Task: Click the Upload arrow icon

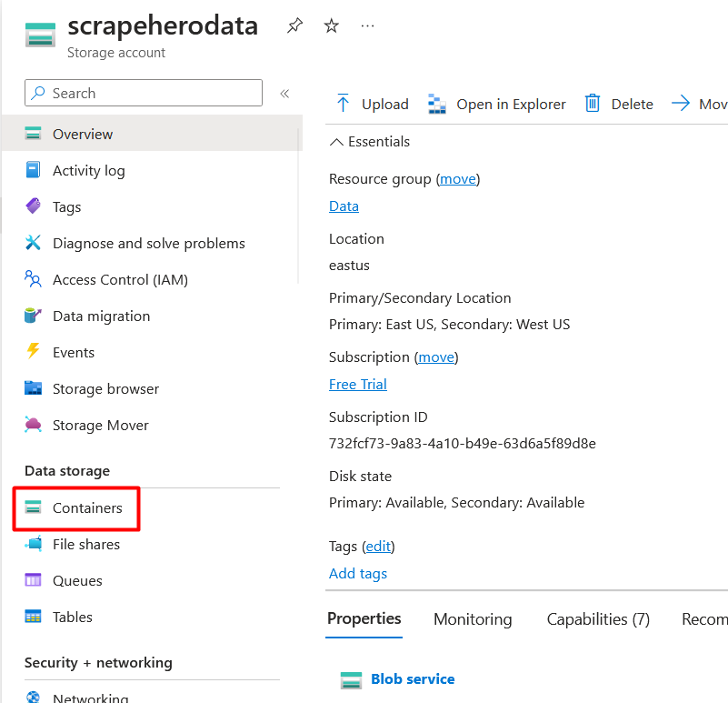Action: pyautogui.click(x=343, y=103)
